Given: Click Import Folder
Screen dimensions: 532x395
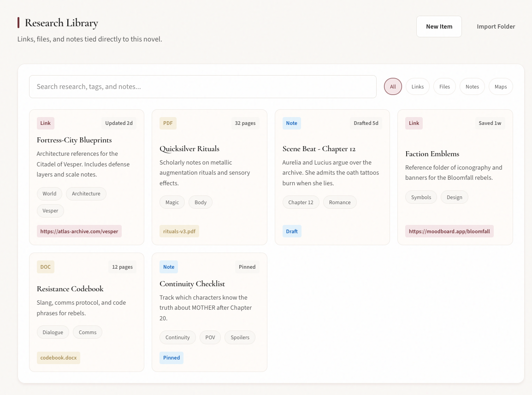Looking at the screenshot, I should pos(496,27).
